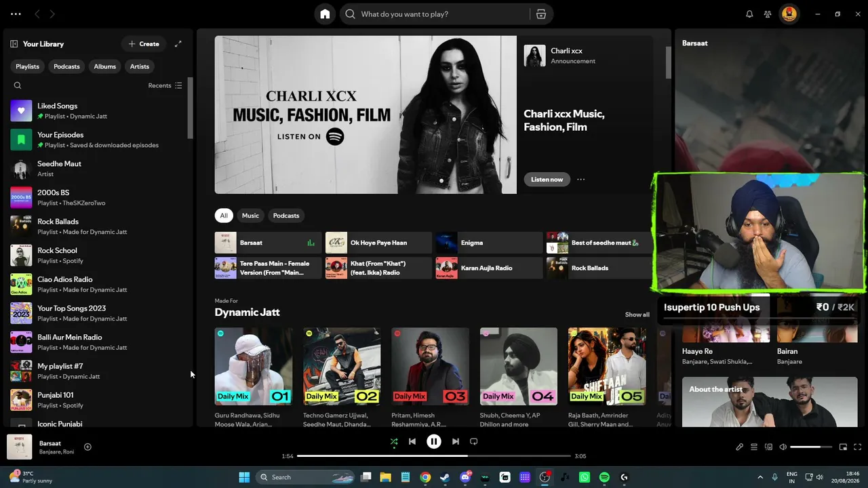Switch to the Music tab

250,216
